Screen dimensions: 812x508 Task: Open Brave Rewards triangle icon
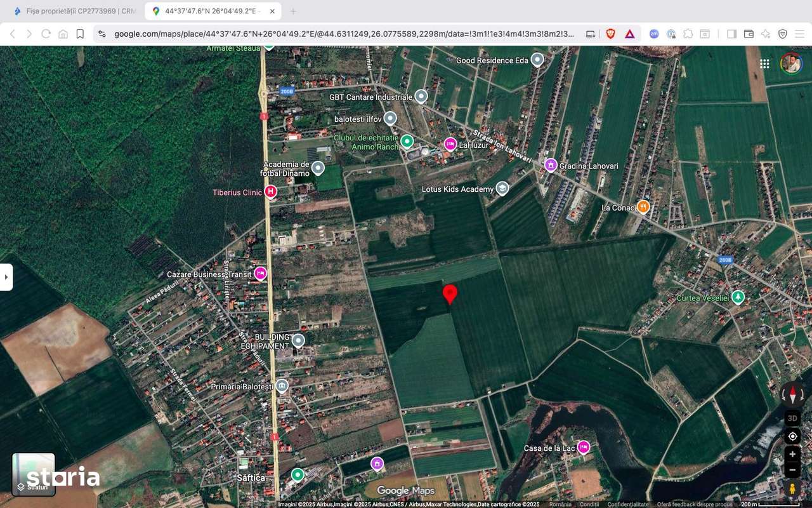pyautogui.click(x=629, y=34)
